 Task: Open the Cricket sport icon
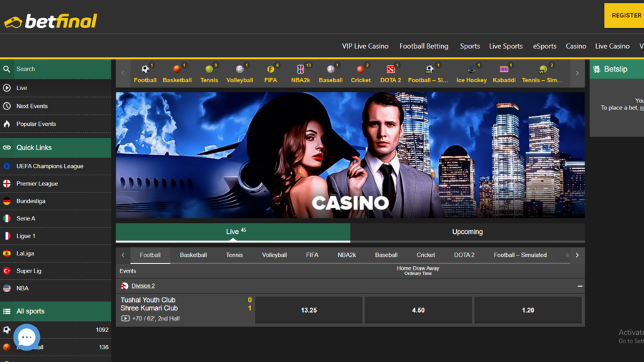[360, 70]
